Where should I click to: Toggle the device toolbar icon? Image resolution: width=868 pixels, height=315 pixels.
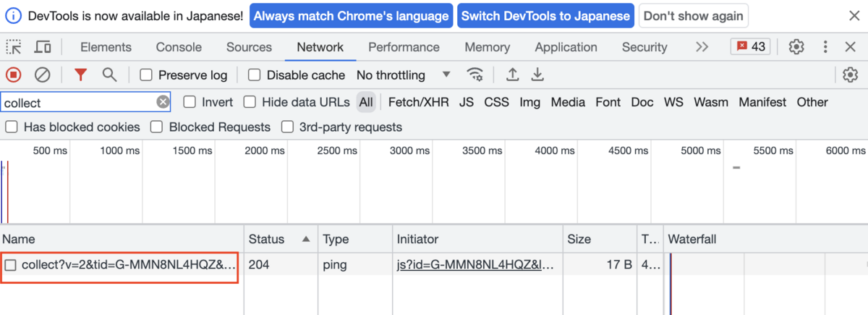(x=43, y=47)
